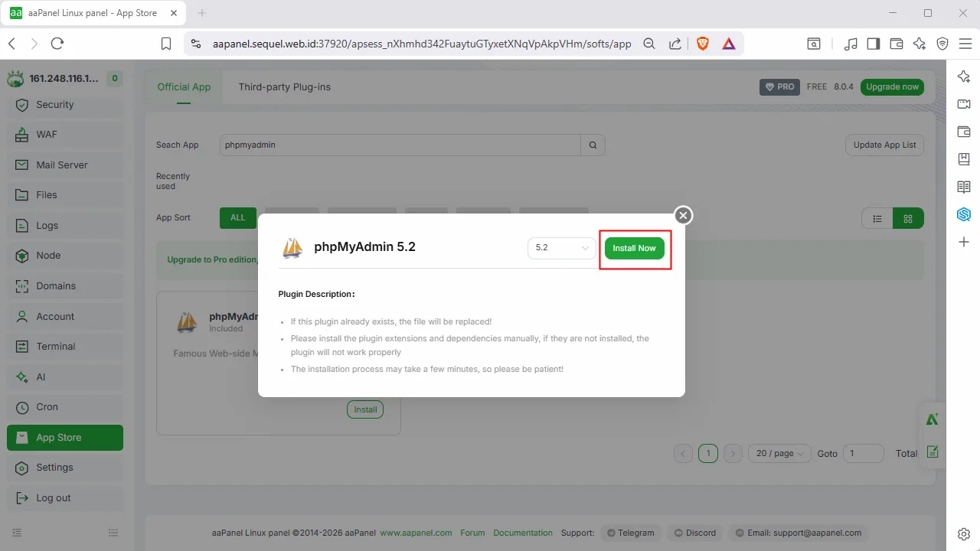The height and width of the screenshot is (551, 980).
Task: Open Brave Rewards triangle icon
Action: (x=729, y=44)
